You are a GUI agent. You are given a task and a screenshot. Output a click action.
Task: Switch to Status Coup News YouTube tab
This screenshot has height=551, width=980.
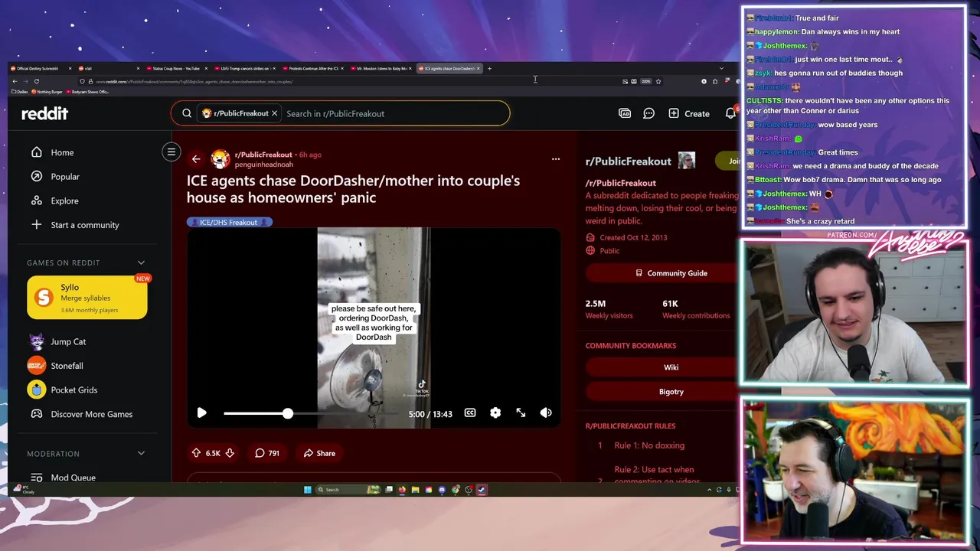coord(177,68)
